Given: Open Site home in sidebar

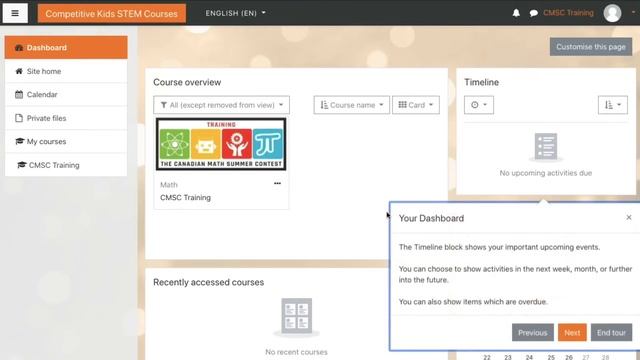Looking at the screenshot, I should (66, 71).
